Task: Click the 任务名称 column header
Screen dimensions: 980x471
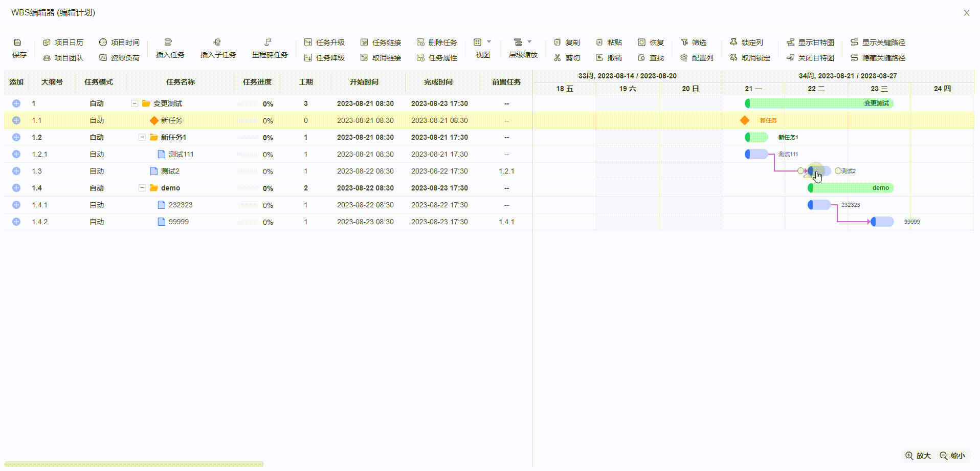Action: click(180, 82)
